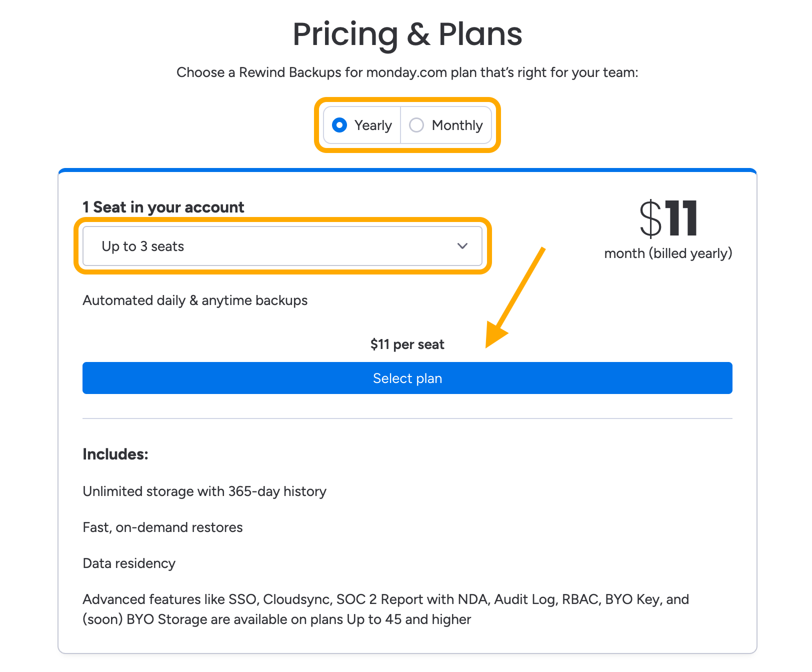812x672 pixels.
Task: Click the 'Choose a Rewind Backups' subtitle
Action: coord(407,72)
